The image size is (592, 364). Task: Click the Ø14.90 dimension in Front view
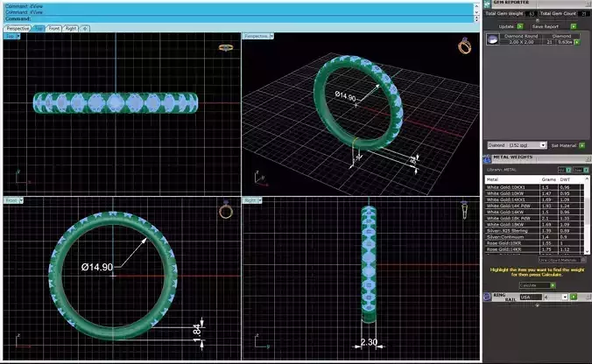click(97, 267)
